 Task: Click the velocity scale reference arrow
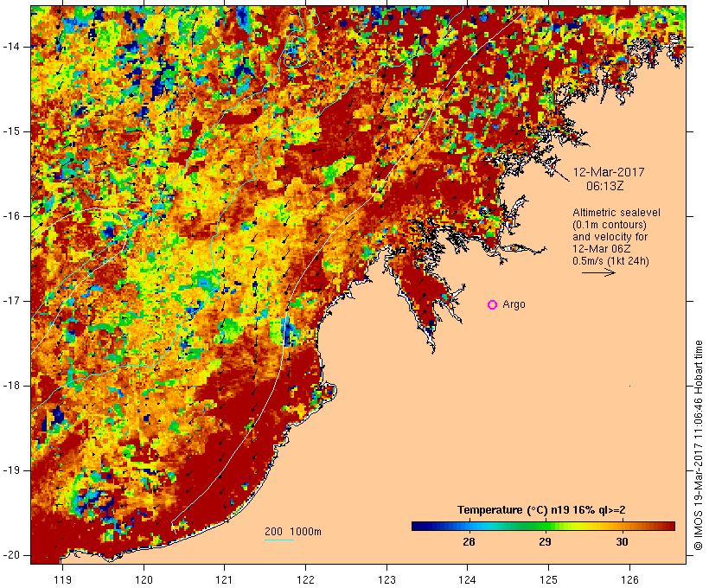[598, 272]
